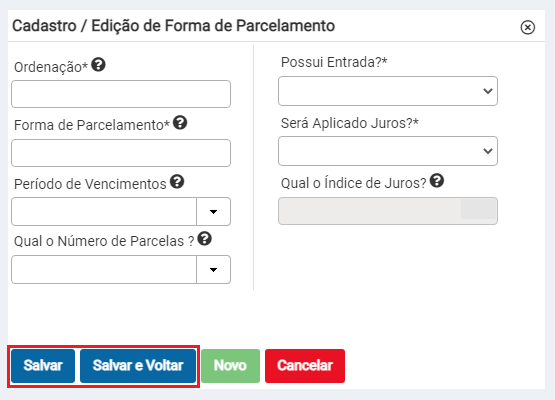This screenshot has width=555, height=400.
Task: View help for Qual o Índice de Juros
Action: (x=437, y=181)
